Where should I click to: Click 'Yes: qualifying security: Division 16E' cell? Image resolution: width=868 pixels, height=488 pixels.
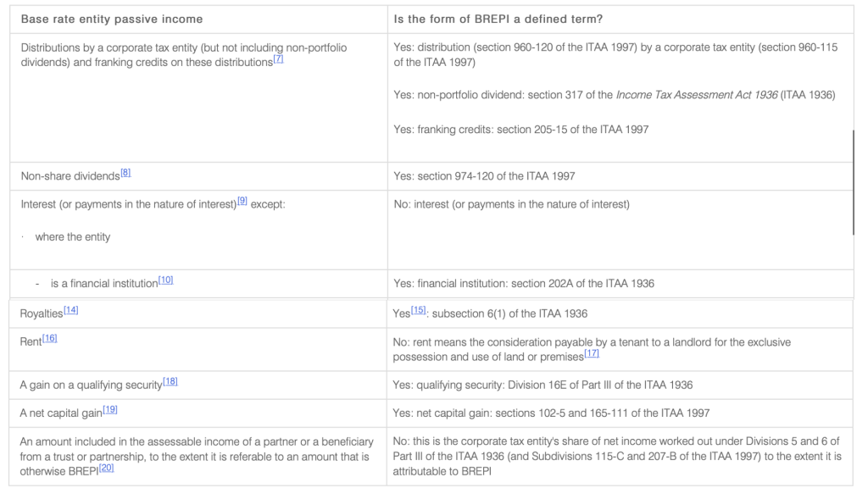542,385
